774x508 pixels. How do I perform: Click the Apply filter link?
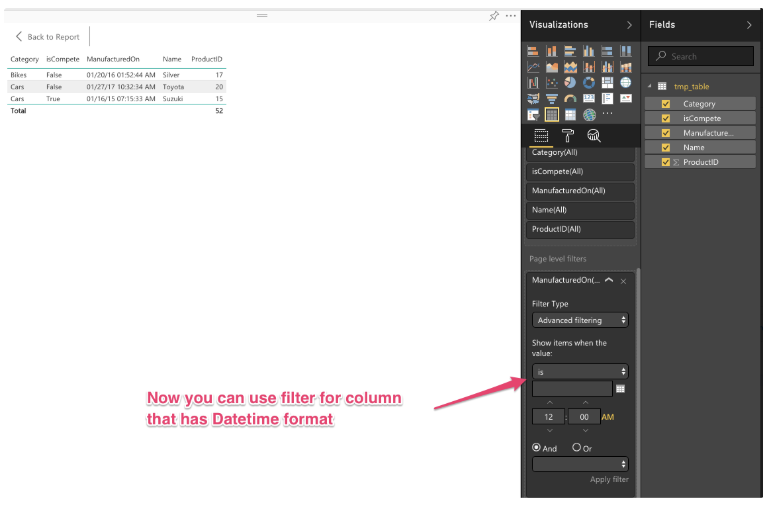coord(608,480)
